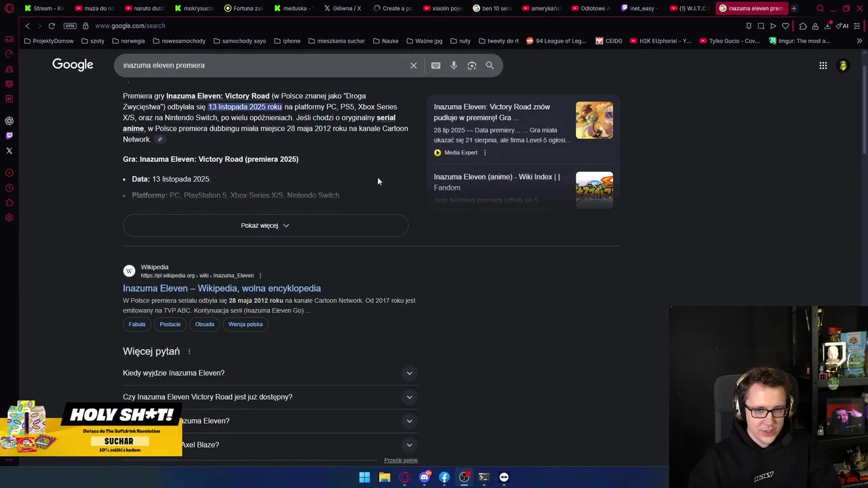
Task: Open Opera tab search magnifier
Action: tap(820, 8)
